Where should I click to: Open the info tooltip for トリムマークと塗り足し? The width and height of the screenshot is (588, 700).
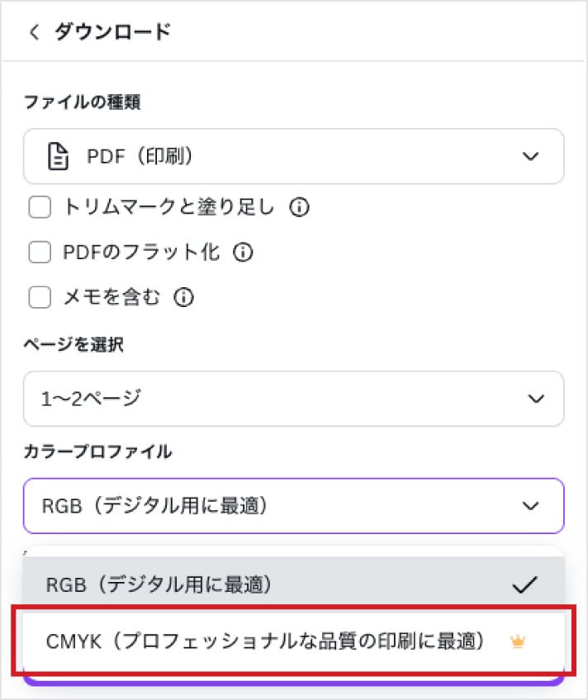pyautogui.click(x=300, y=207)
